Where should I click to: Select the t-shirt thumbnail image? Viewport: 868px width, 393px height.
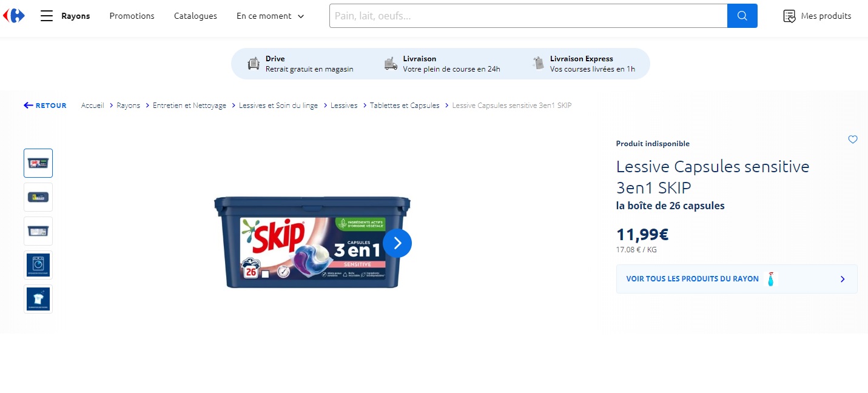[x=38, y=299]
